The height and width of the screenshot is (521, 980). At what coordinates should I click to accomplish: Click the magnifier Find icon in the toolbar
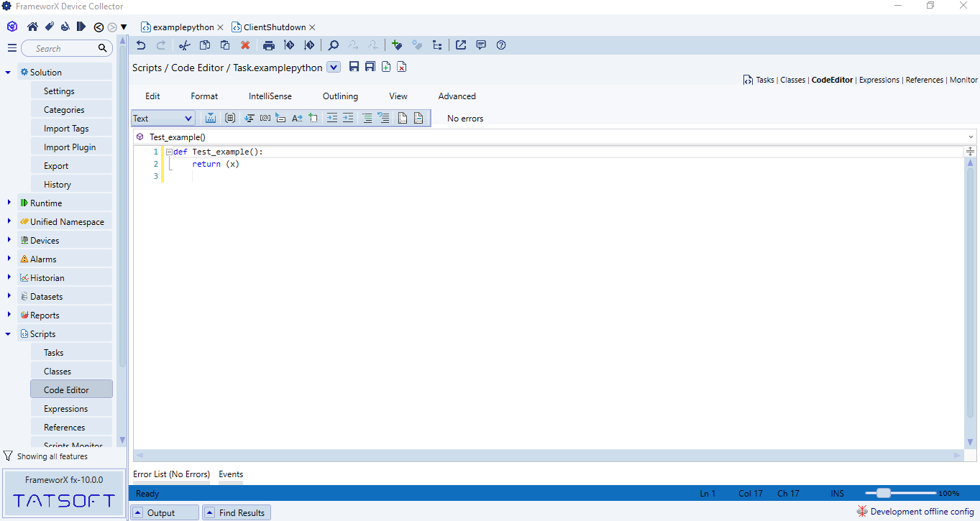point(334,45)
